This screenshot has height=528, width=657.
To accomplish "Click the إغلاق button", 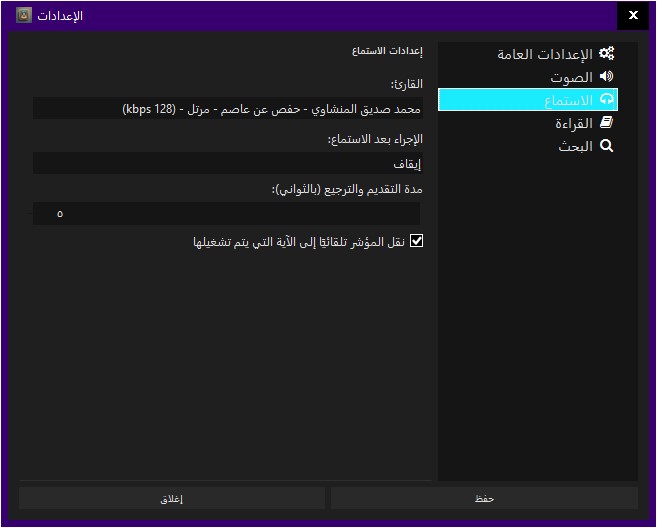I will [x=172, y=498].
